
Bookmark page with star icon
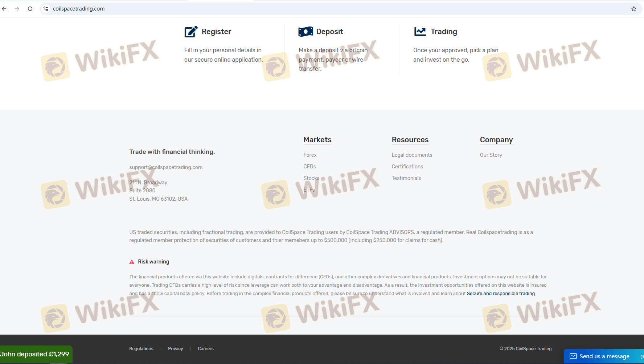(x=633, y=9)
